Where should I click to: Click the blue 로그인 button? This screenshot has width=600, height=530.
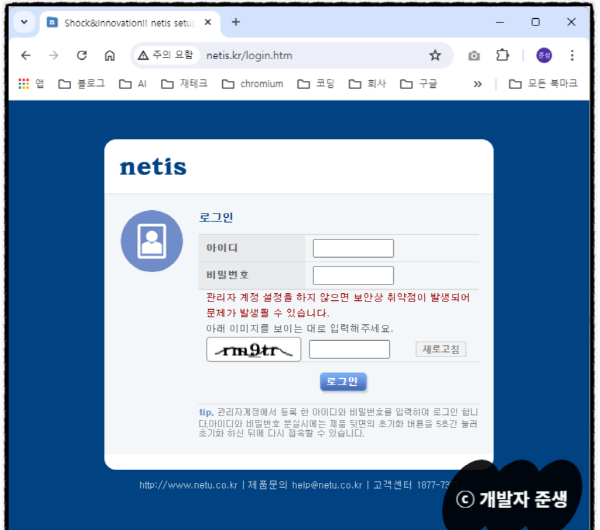[343, 382]
